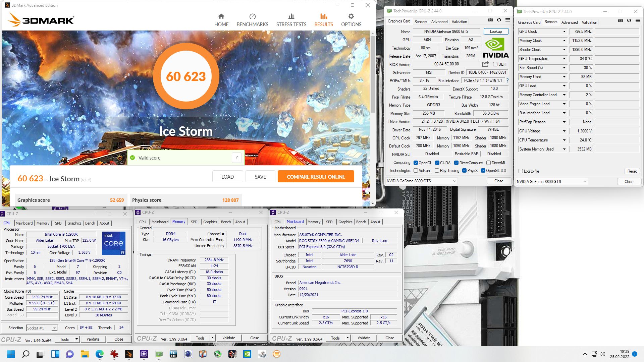Image resolution: width=644 pixels, height=362 pixels.
Task: Click the Valid score question mark button
Action: (237, 158)
